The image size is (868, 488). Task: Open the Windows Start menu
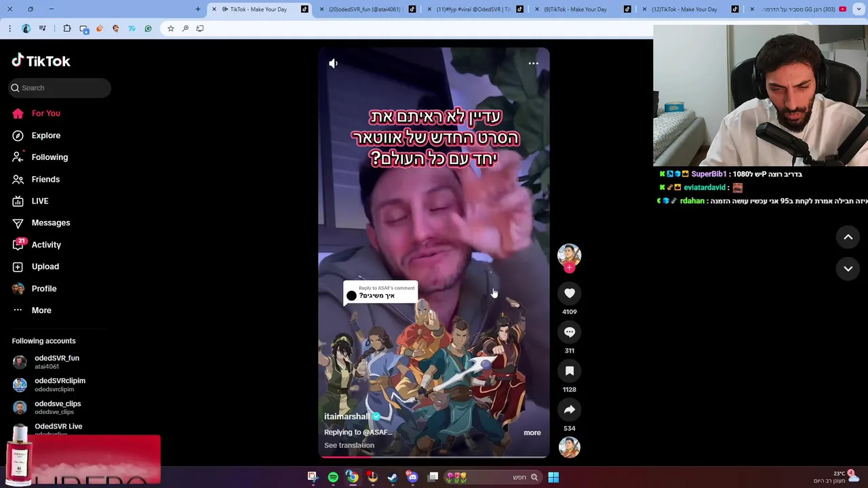[553, 478]
